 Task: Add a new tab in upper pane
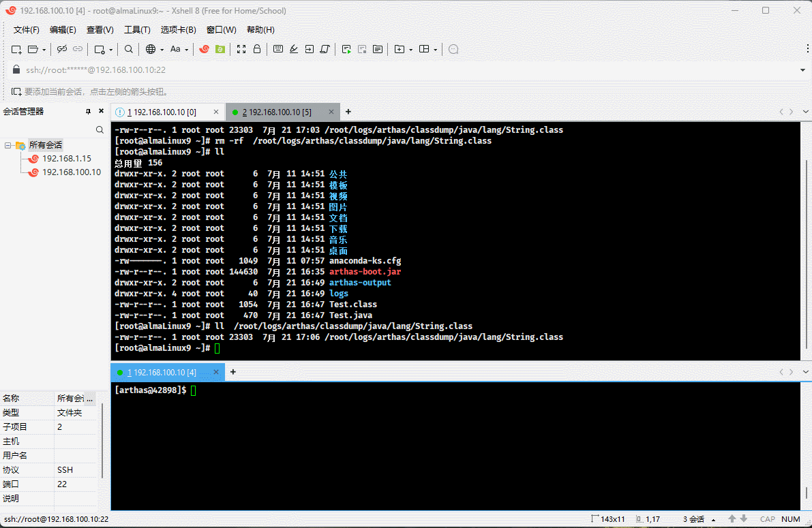348,112
